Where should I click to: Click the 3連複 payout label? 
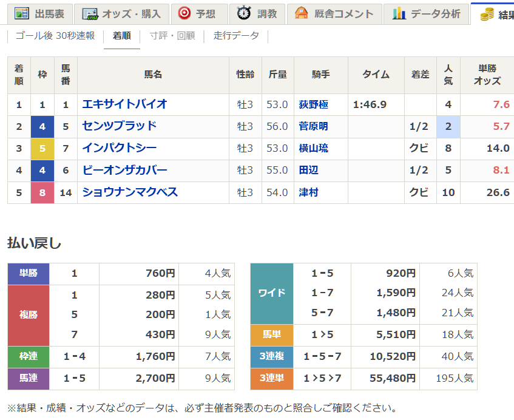(272, 356)
